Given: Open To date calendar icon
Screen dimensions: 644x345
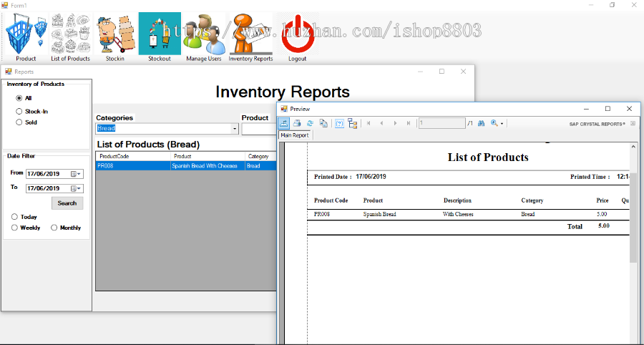Looking at the screenshot, I should 74,188.
